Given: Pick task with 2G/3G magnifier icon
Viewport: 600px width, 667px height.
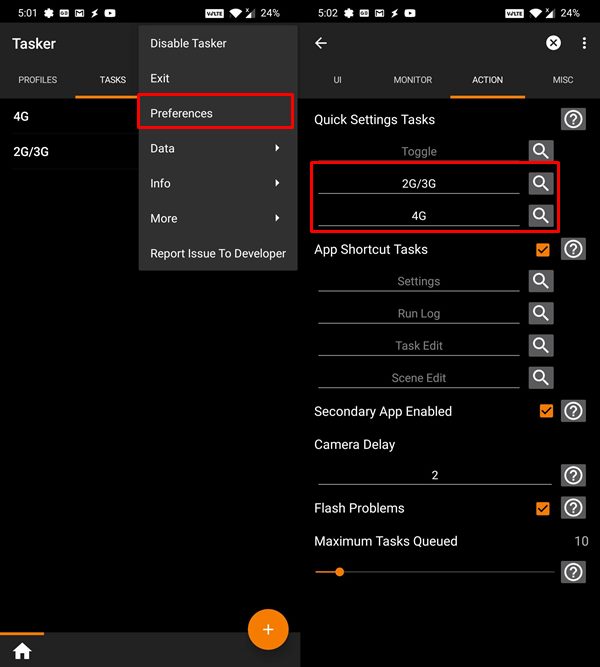Looking at the screenshot, I should pyautogui.click(x=541, y=183).
